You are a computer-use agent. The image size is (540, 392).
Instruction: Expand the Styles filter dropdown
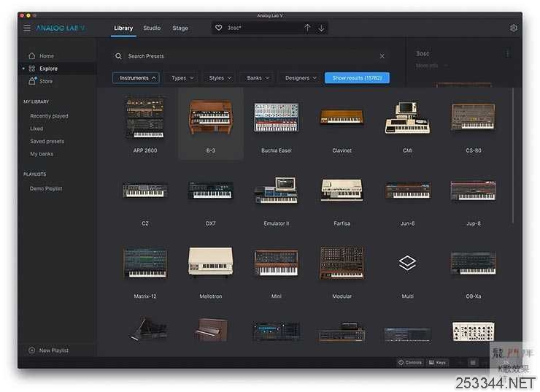(x=220, y=78)
